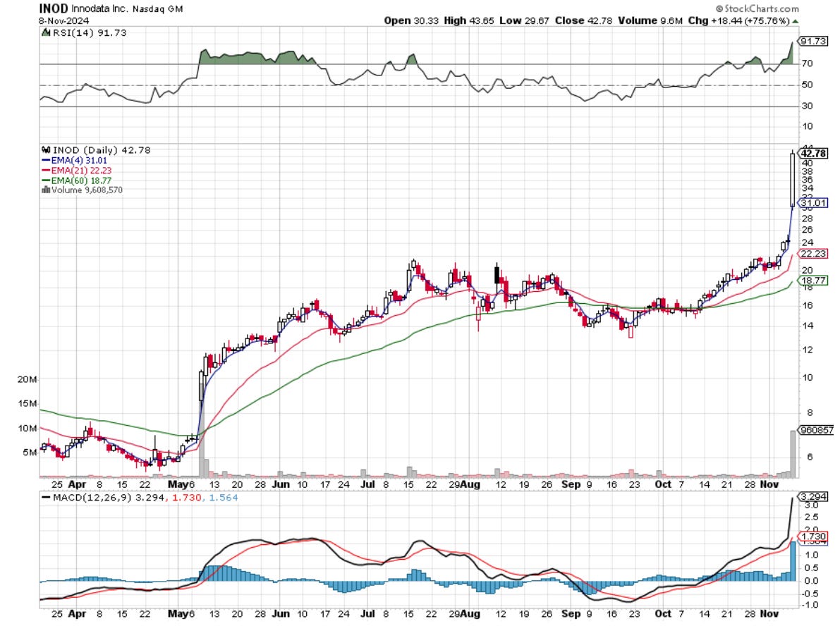Click the High 43.65 value

[469, 21]
